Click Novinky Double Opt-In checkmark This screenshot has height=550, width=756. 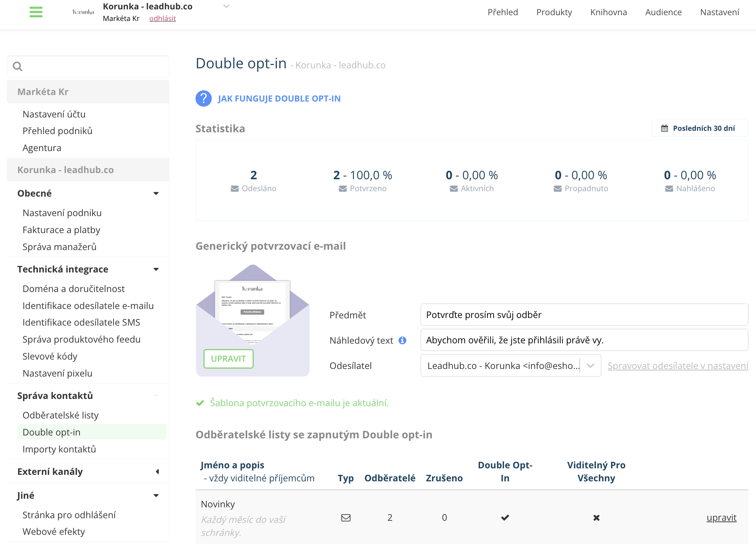505,518
